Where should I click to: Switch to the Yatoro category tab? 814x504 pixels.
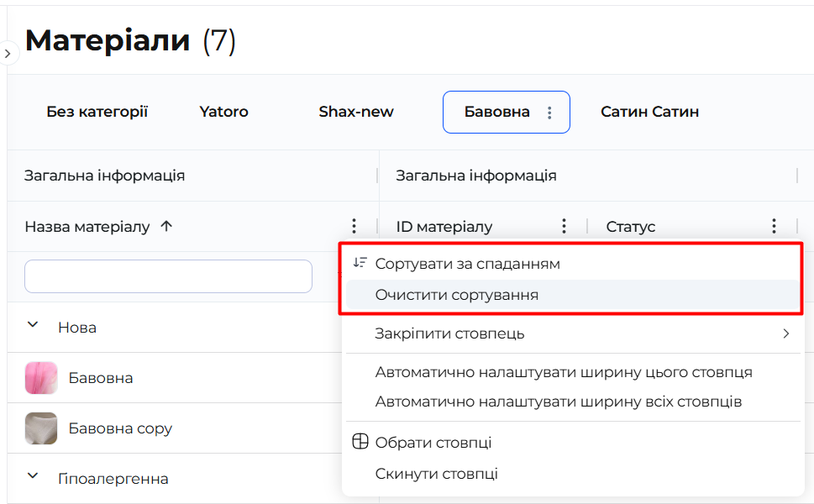coord(223,112)
